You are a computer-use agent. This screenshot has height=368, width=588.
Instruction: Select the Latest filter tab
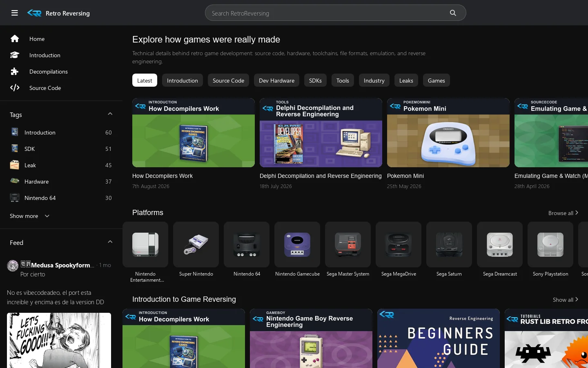pos(145,81)
